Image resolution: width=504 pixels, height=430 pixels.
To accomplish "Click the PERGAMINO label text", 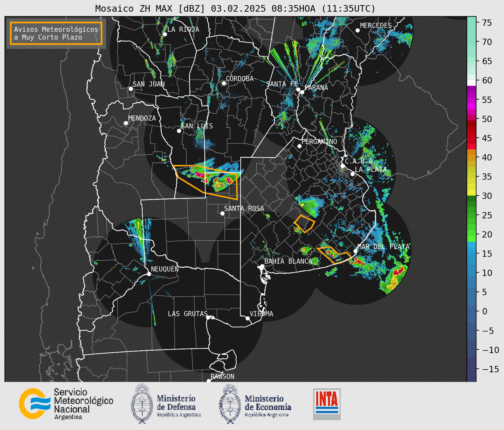I will point(319,142).
